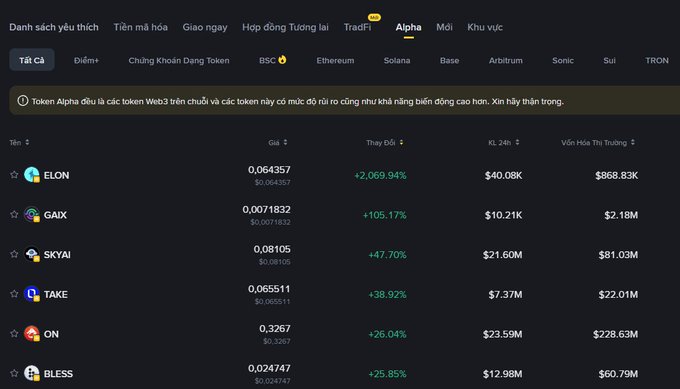Click BLESS change +25.85%

coord(387,373)
